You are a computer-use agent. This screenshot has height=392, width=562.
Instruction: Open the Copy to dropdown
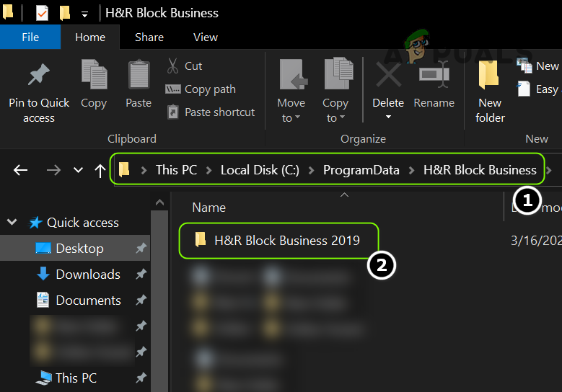(335, 118)
